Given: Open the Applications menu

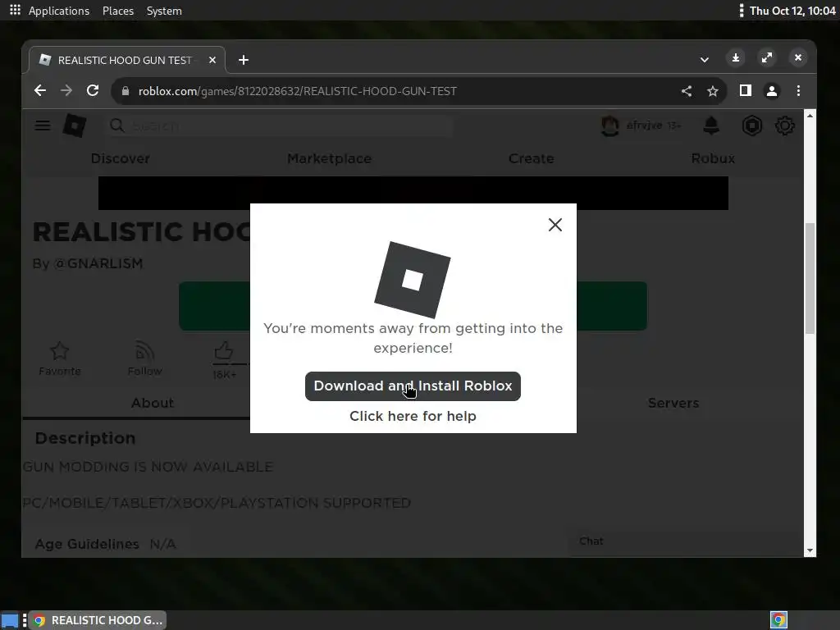Looking at the screenshot, I should point(59,11).
